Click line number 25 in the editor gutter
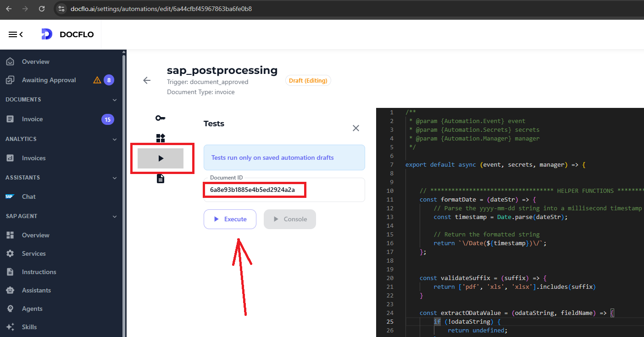Image resolution: width=644 pixels, height=337 pixels. click(389, 321)
